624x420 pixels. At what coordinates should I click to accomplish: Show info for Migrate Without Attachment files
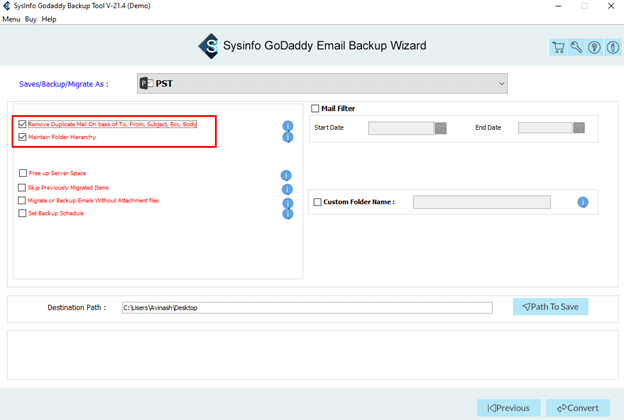pyautogui.click(x=288, y=203)
